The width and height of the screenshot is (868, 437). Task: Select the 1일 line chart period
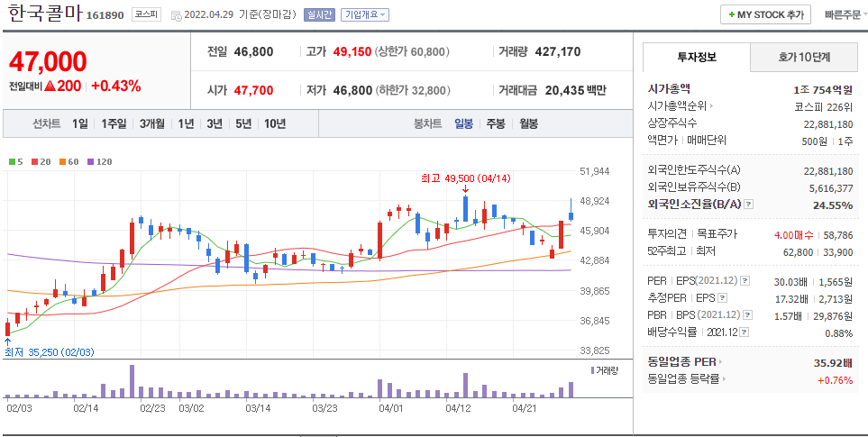pos(79,124)
